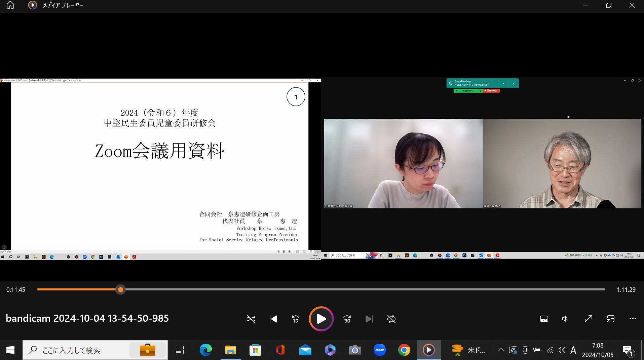The image size is (644, 360).
Task: Open the Camera app from the taskbar
Action: pyautogui.click(x=355, y=350)
